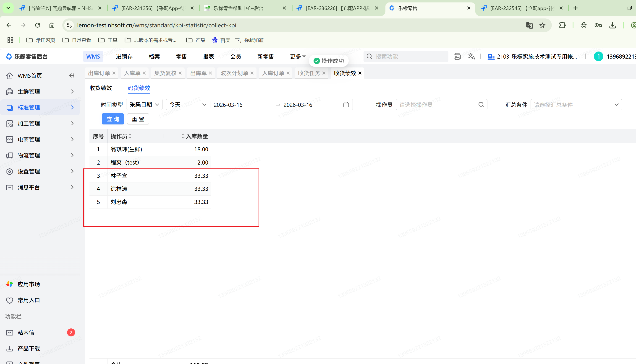
Task: Bookmark page with the star icon
Action: 542,25
